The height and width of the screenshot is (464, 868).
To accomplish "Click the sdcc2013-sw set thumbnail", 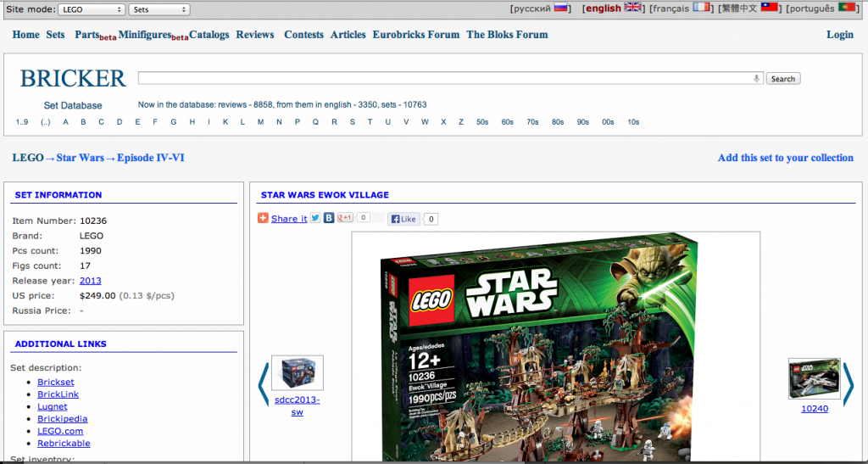I will (x=298, y=373).
